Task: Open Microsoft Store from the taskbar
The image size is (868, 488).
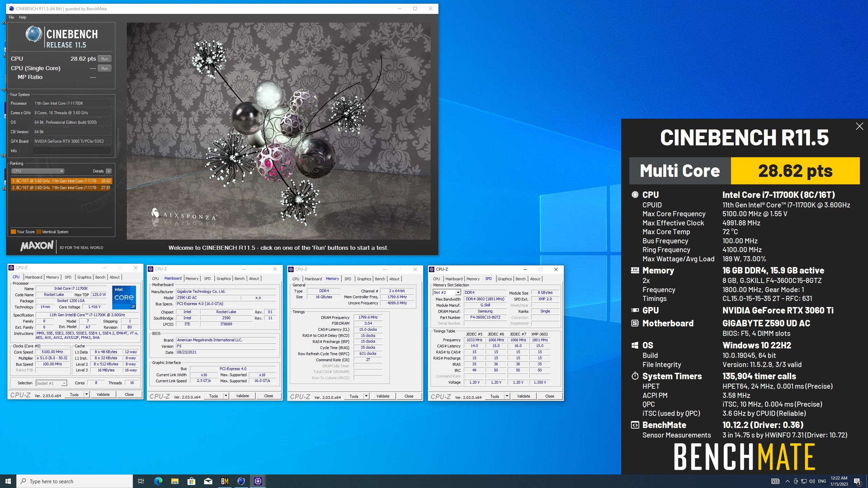Action: (x=191, y=481)
